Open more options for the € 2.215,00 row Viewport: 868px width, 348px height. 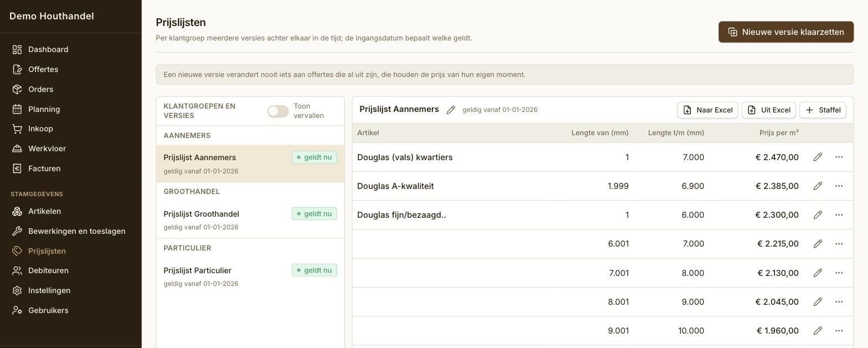tap(839, 244)
